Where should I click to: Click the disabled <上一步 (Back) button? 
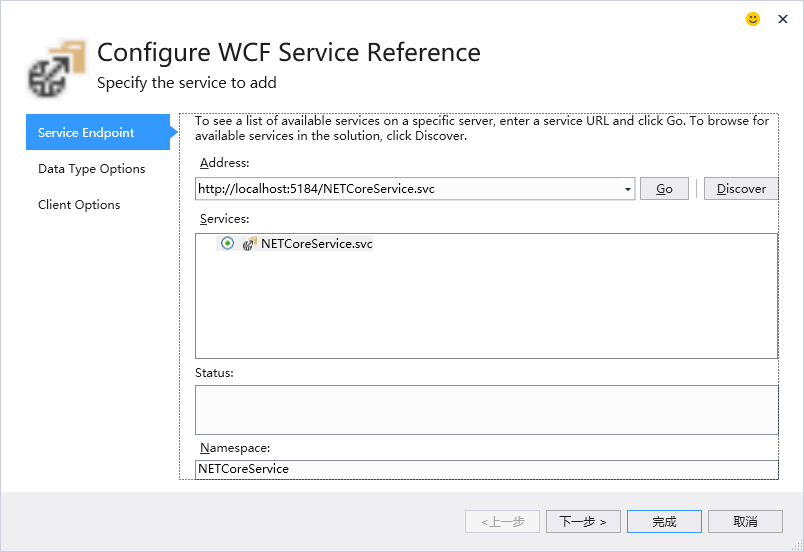[502, 521]
